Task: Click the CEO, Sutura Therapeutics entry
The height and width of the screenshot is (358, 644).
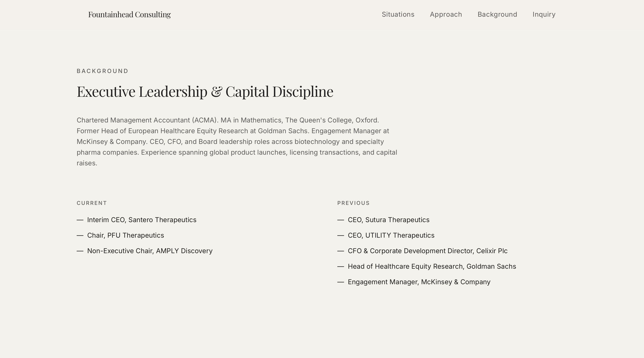Action: 388,220
